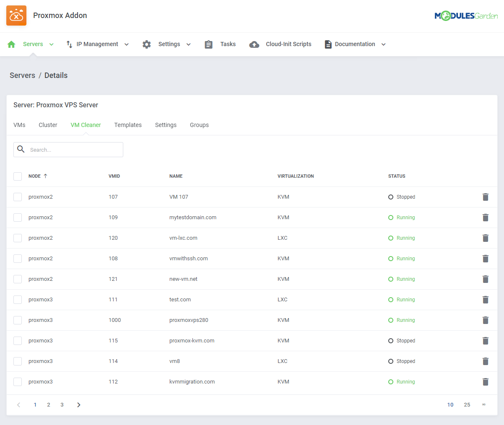Click the search magnifier icon
This screenshot has width=504, height=425.
[x=21, y=149]
